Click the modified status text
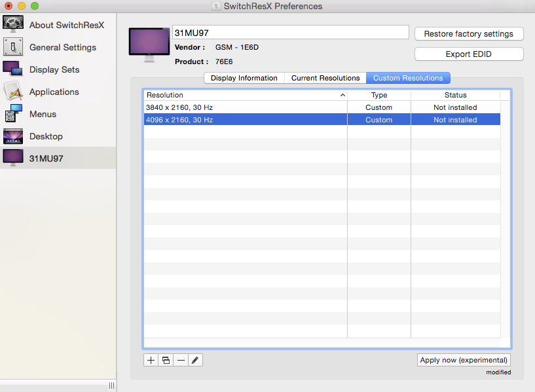Image resolution: width=535 pixels, height=392 pixels. pyautogui.click(x=498, y=372)
